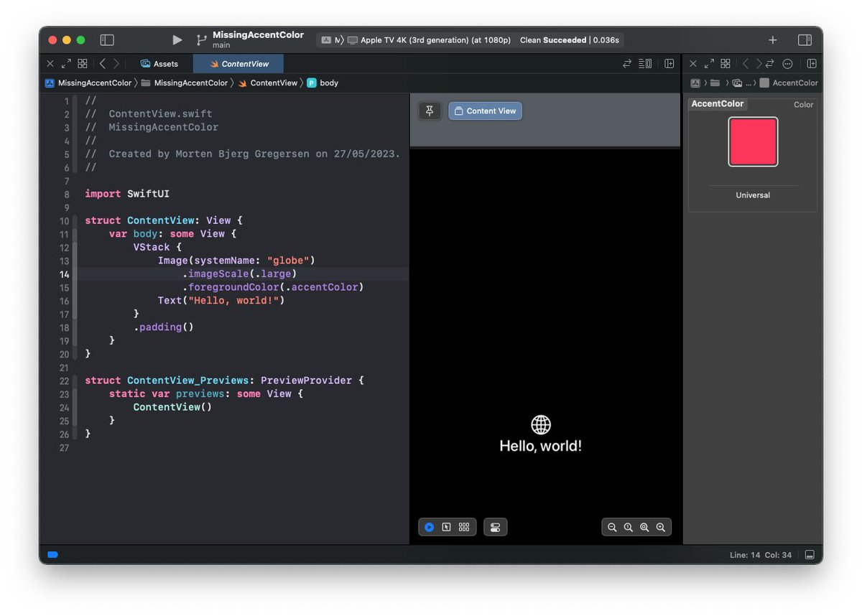Image resolution: width=862 pixels, height=616 pixels.
Task: Go back in the right editor history
Action: (745, 64)
